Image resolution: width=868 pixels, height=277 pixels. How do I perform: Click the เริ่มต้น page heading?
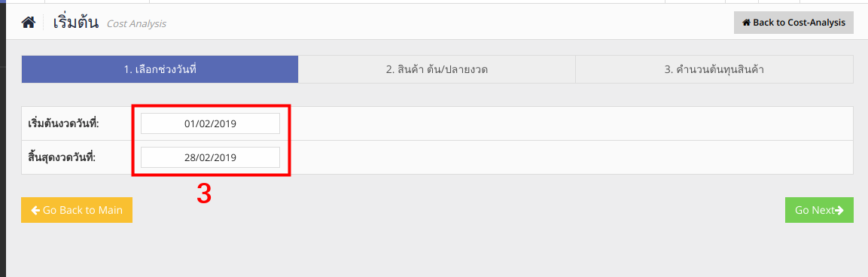[76, 23]
